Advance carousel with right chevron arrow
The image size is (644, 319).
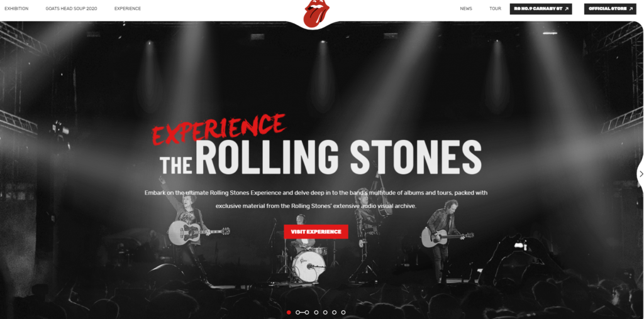point(641,174)
